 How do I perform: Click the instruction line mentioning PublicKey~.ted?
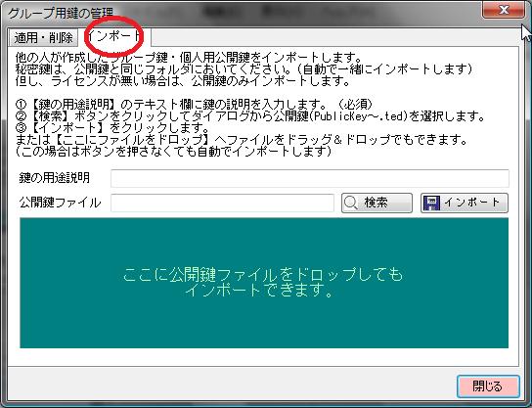(250, 116)
